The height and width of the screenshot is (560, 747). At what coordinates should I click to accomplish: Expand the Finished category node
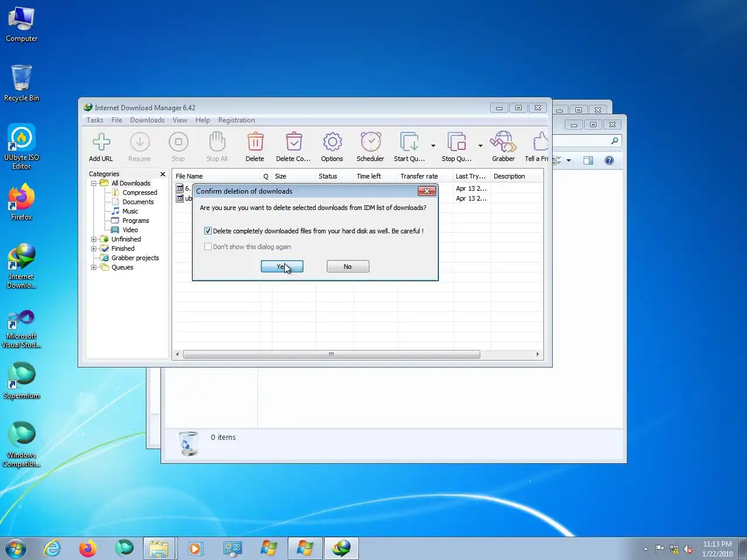(93, 249)
